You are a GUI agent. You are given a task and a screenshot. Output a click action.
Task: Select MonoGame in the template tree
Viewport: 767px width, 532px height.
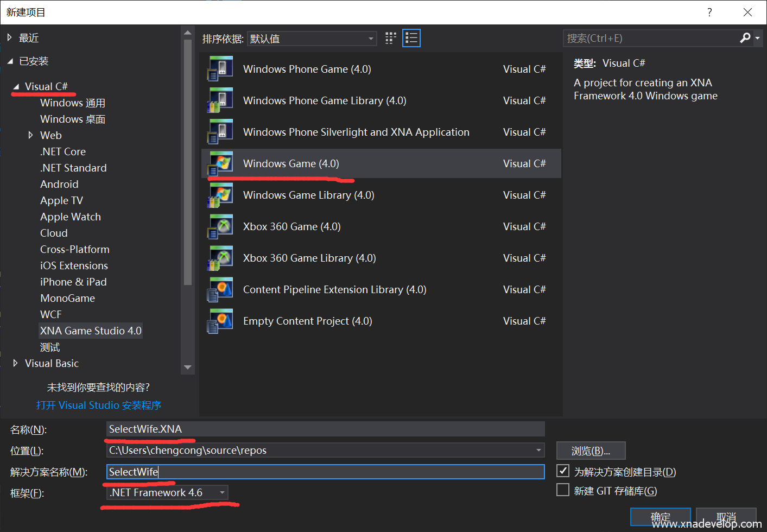[x=67, y=298]
